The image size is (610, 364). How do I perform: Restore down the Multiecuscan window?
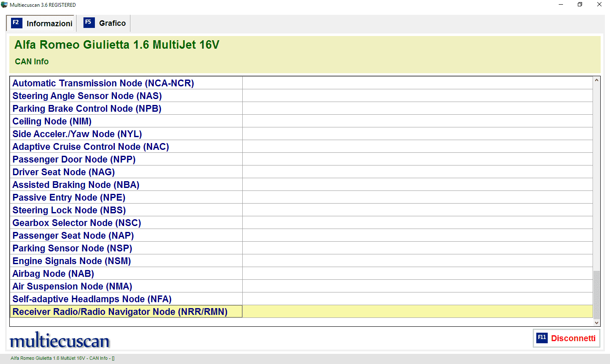(580, 5)
